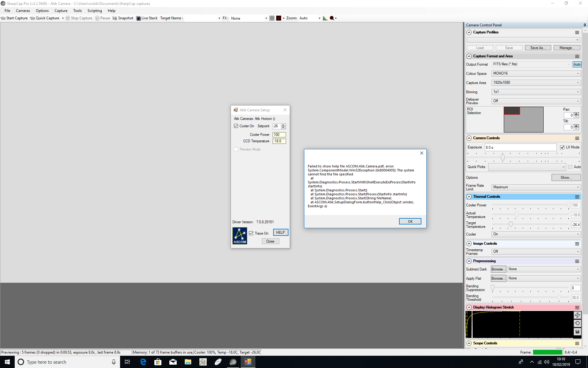588x368 pixels.
Task: Click the ROI Selection preview area
Action: (x=523, y=120)
